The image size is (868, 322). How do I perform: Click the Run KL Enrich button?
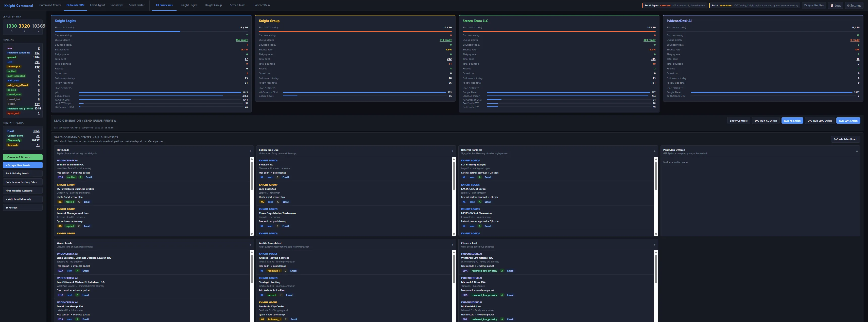pos(792,121)
